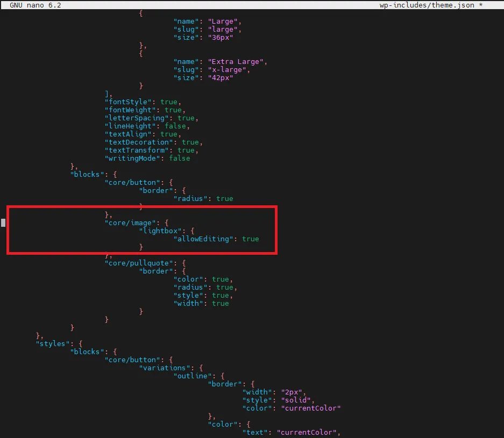The image size is (504, 438).
Task: Click the modified indicator asterisk after theme.json
Action: (x=480, y=5)
